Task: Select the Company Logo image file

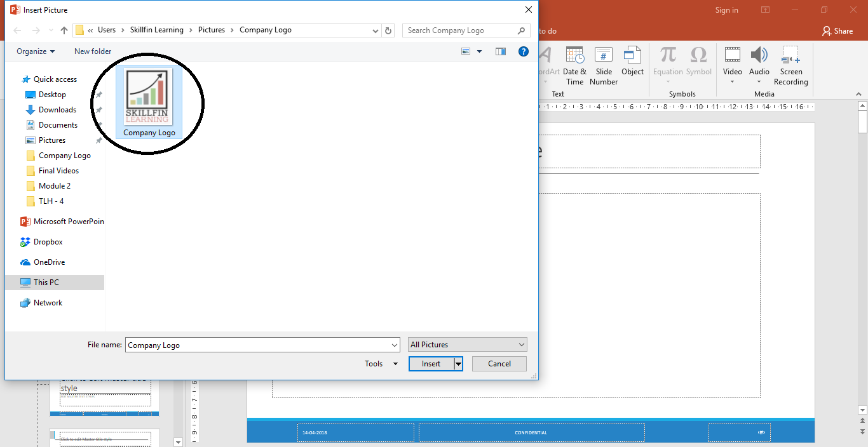Action: tap(149, 103)
